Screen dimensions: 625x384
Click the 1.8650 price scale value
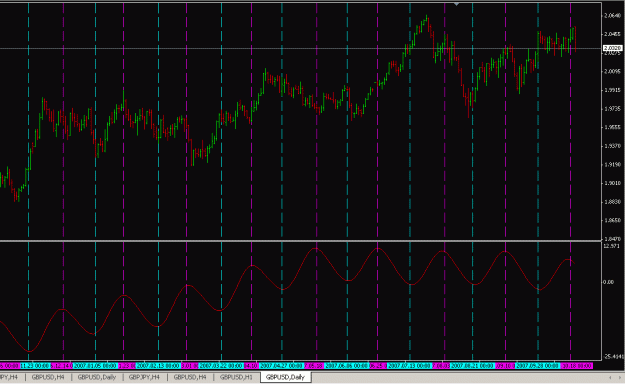click(x=612, y=220)
